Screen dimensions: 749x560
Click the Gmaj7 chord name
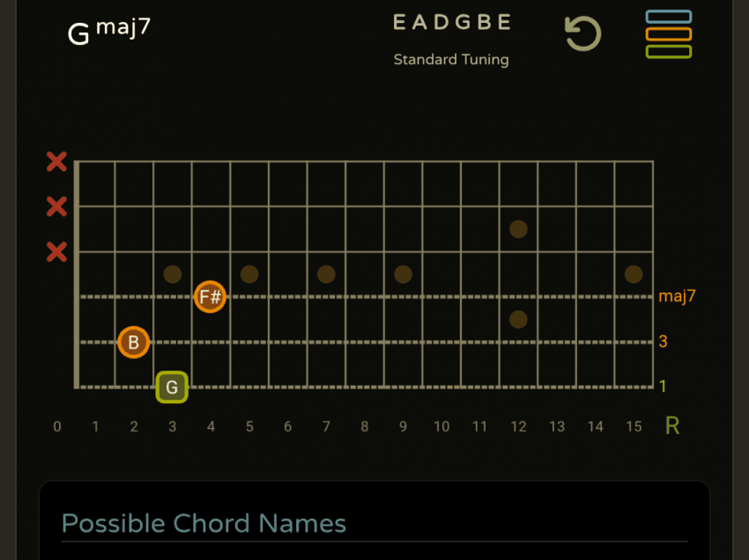coord(109,32)
